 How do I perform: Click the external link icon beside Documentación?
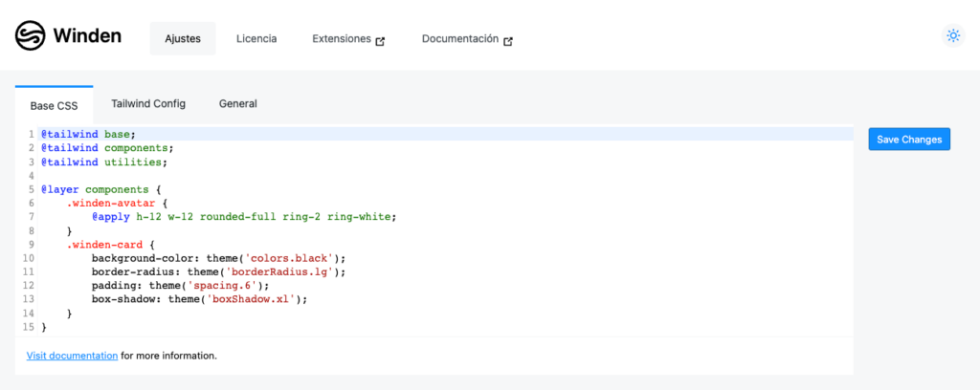[x=508, y=42]
